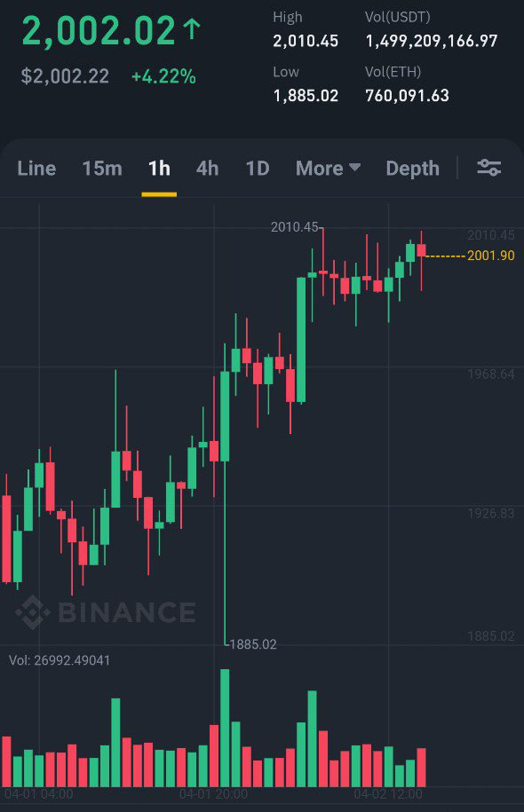Screen dimensions: 524x812
Task: Switch to the 1D interval
Action: [x=258, y=169]
